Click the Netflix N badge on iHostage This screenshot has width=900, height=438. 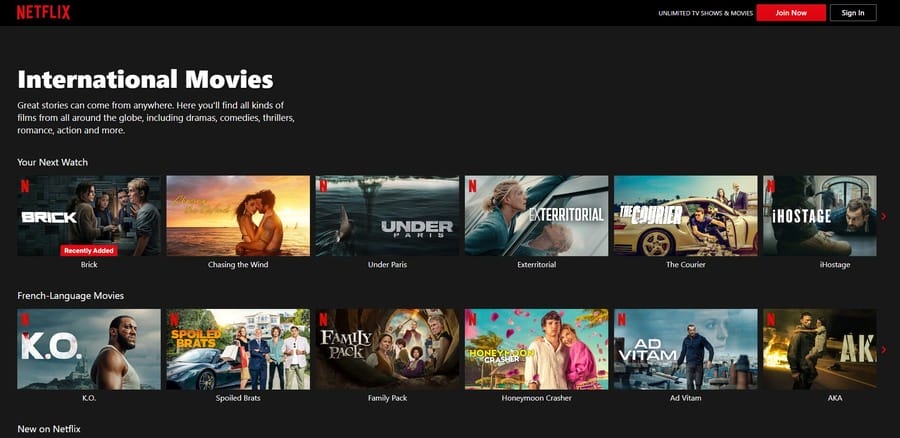[771, 186]
